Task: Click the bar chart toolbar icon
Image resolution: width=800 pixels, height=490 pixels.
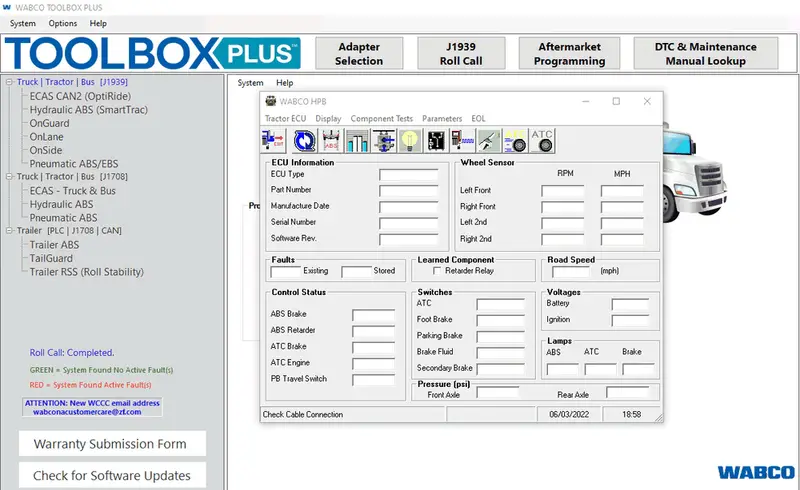Action: click(357, 140)
